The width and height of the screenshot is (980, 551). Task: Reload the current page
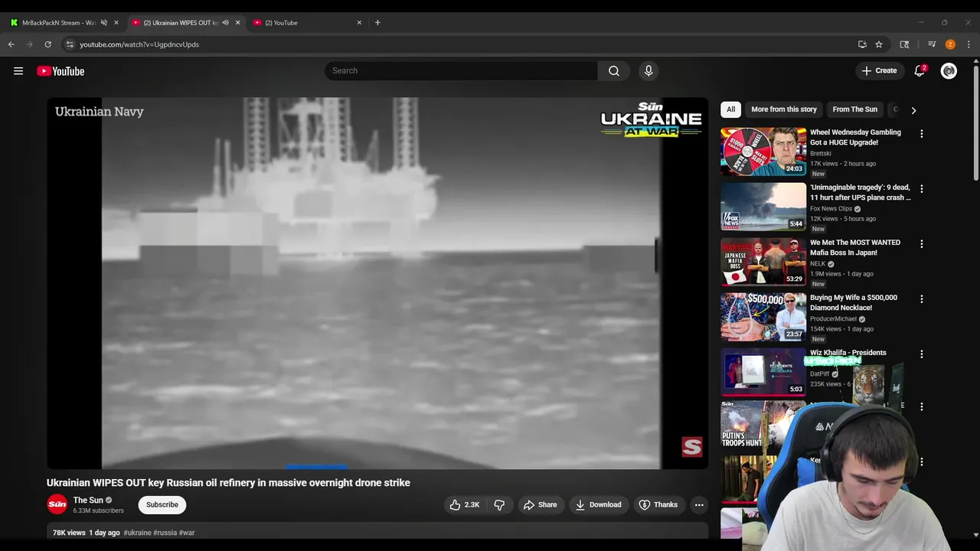click(47, 44)
